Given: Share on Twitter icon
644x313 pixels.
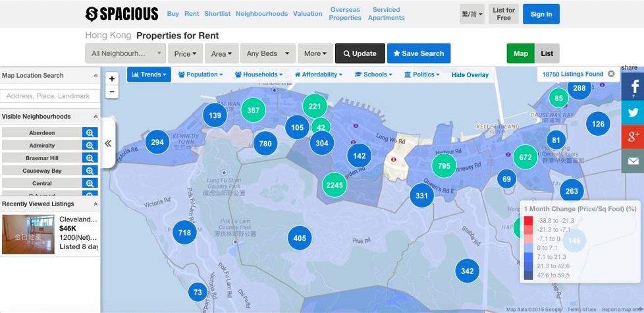Looking at the screenshot, I should pos(633,112).
